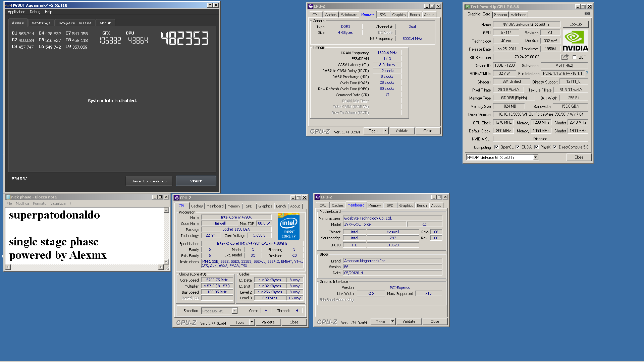Screen dimensions: 644x362
Task: Open Tools dropdown arrow in CPU-Z Memory window
Action: point(385,131)
